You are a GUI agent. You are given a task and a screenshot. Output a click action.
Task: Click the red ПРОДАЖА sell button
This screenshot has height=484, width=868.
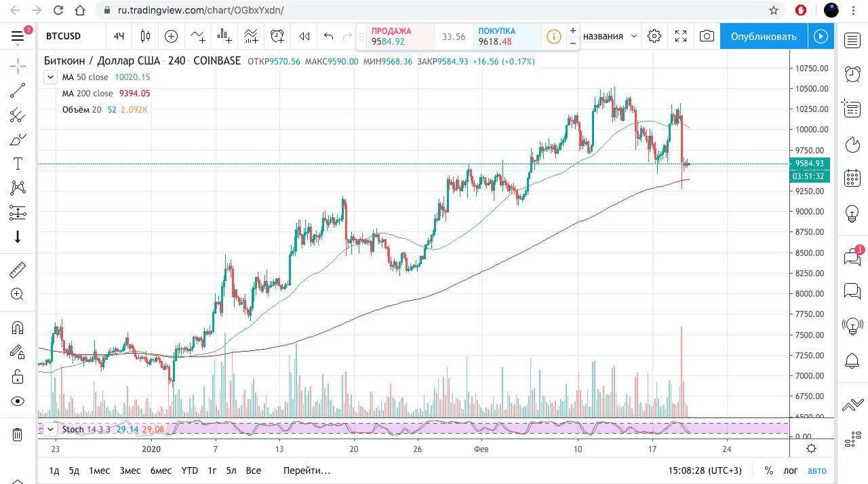[x=400, y=37]
